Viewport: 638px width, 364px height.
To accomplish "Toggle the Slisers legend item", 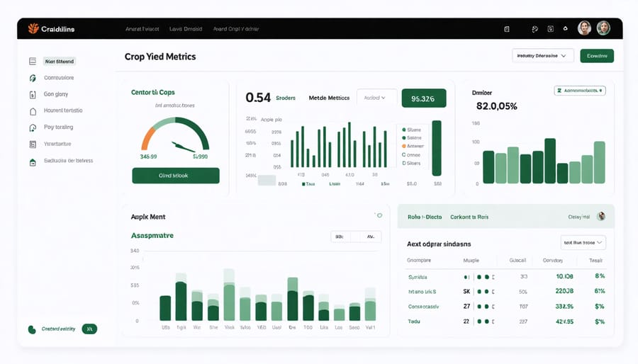I will point(411,163).
